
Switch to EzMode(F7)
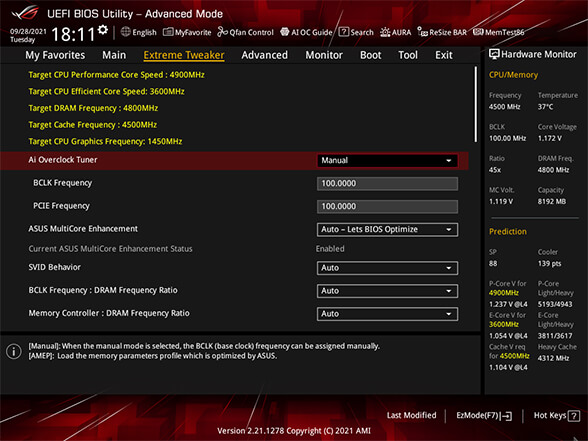coord(484,416)
